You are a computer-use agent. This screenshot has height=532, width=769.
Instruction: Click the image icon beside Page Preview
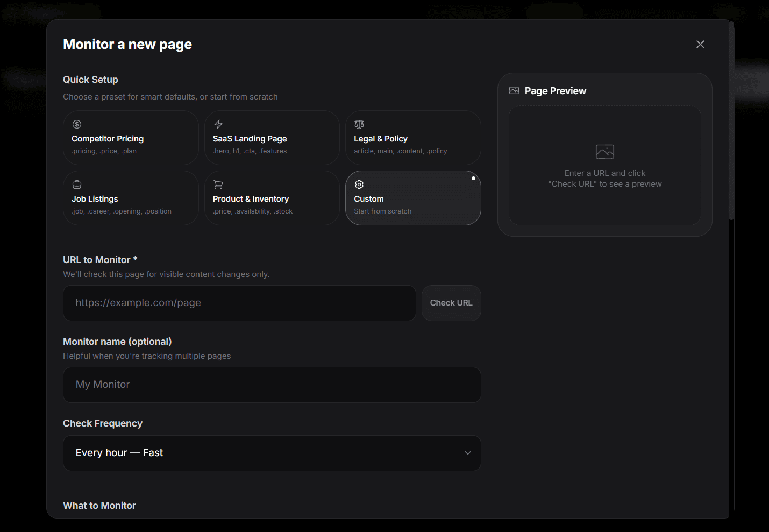515,90
